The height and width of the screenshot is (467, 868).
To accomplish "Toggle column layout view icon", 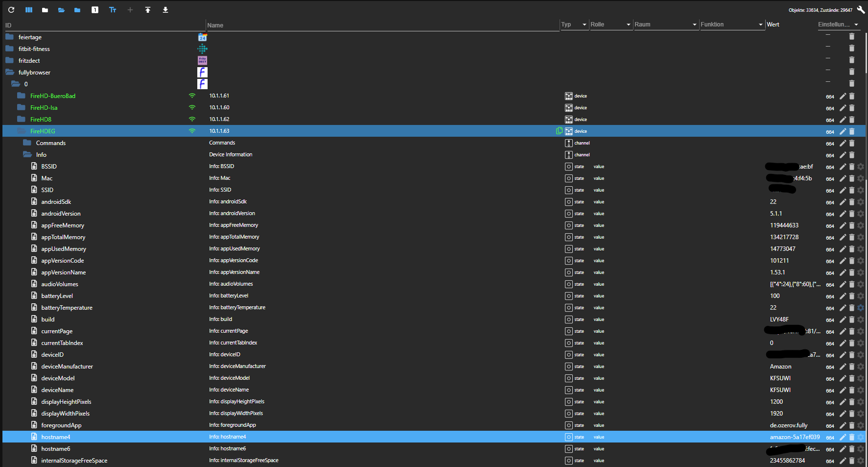I will [x=29, y=10].
